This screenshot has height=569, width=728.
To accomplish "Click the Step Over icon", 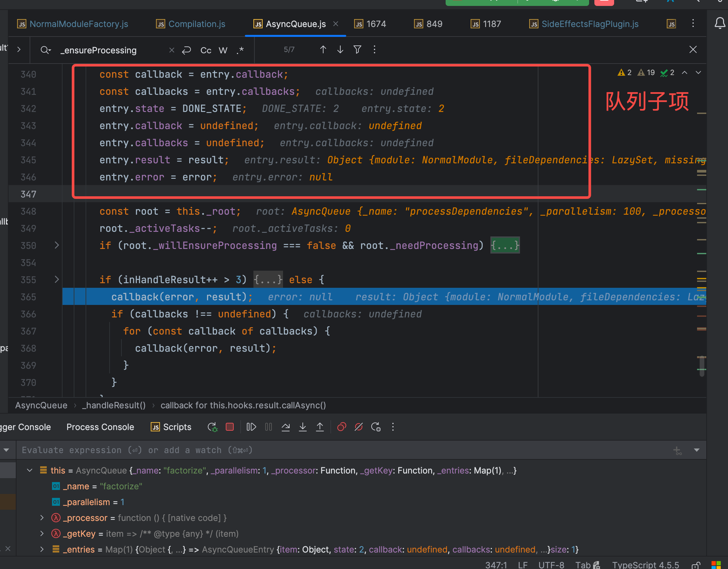I will click(x=285, y=427).
